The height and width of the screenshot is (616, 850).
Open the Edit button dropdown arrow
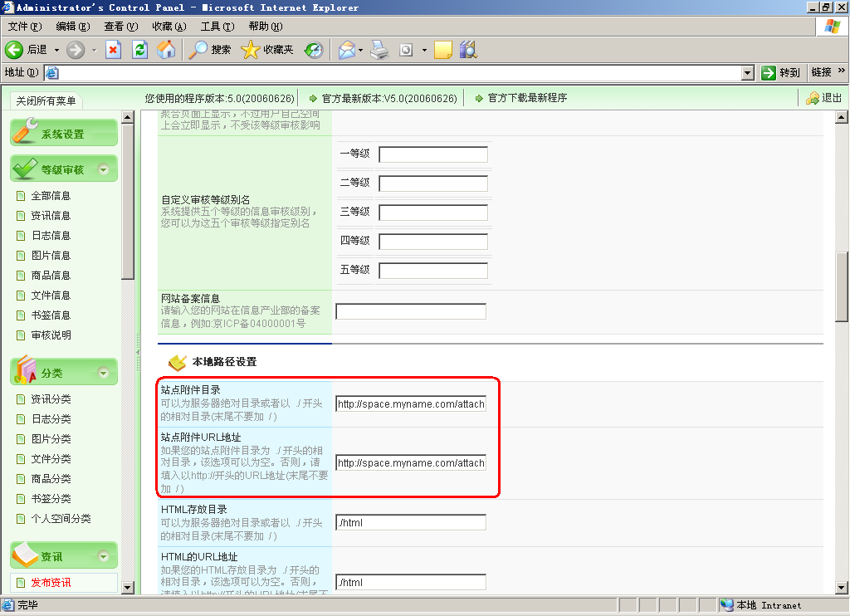click(424, 51)
